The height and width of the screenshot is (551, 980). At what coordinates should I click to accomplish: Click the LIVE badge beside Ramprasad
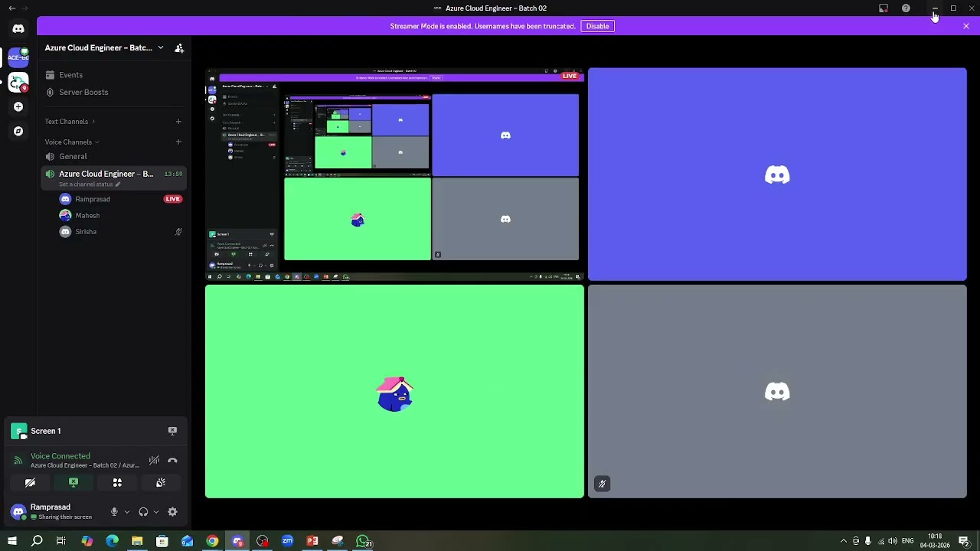click(173, 199)
